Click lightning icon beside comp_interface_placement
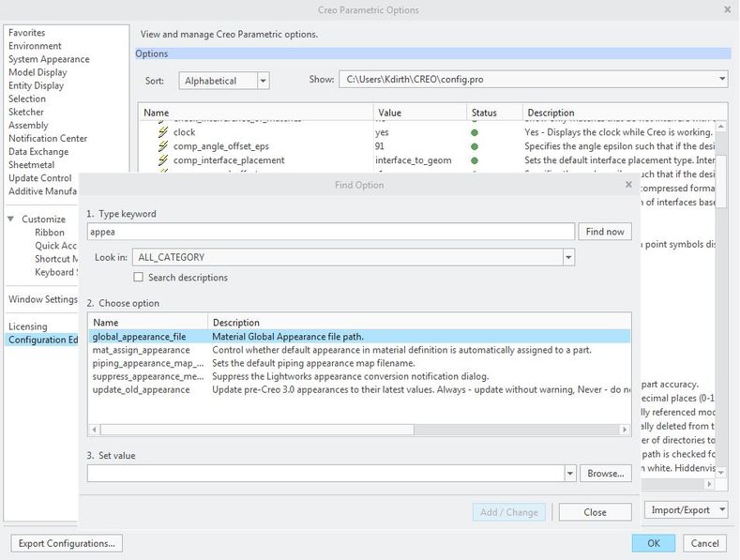The image size is (740, 560). [163, 160]
